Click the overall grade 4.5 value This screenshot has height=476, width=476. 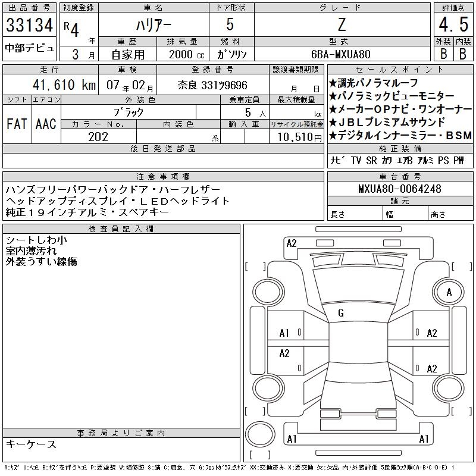click(x=453, y=24)
